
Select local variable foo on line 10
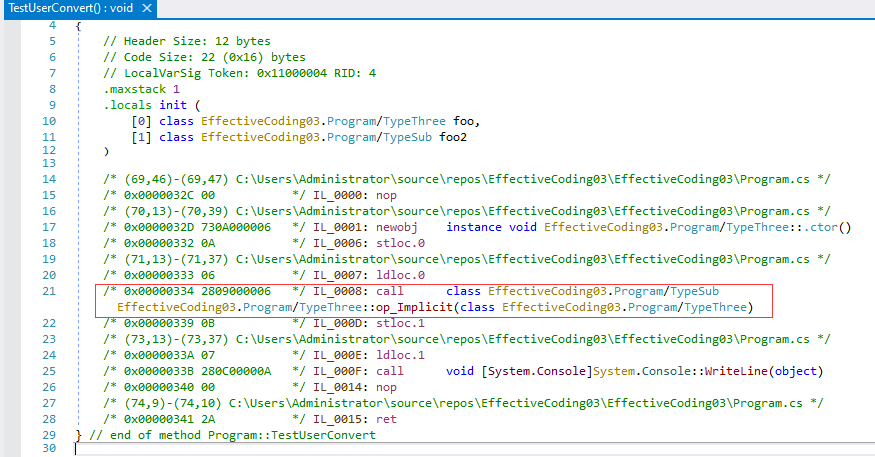[440, 121]
